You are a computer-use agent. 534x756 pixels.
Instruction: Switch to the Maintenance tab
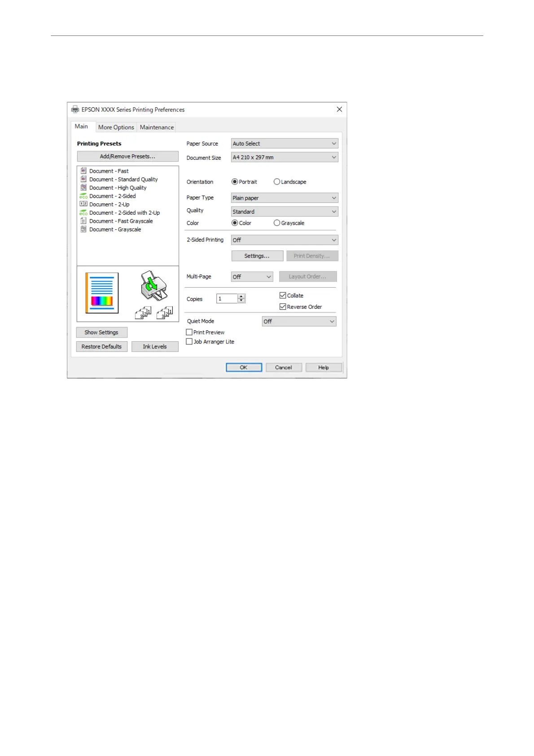pyautogui.click(x=157, y=127)
